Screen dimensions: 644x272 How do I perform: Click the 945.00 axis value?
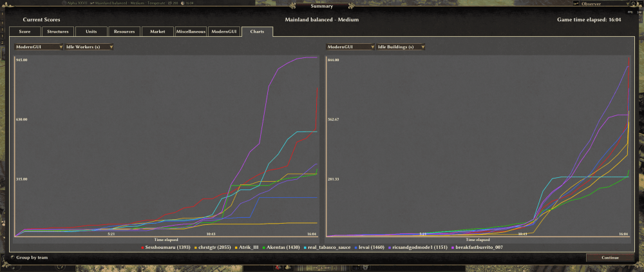[x=21, y=60]
